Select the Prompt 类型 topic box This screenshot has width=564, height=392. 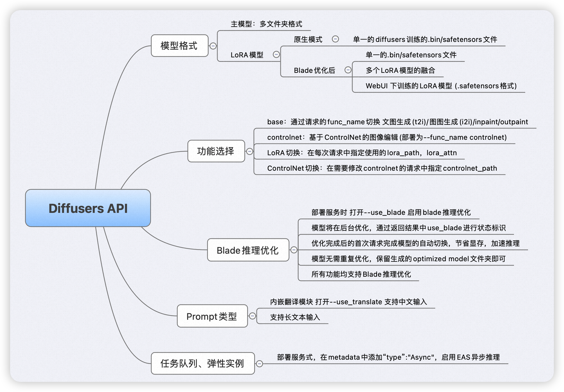point(212,316)
